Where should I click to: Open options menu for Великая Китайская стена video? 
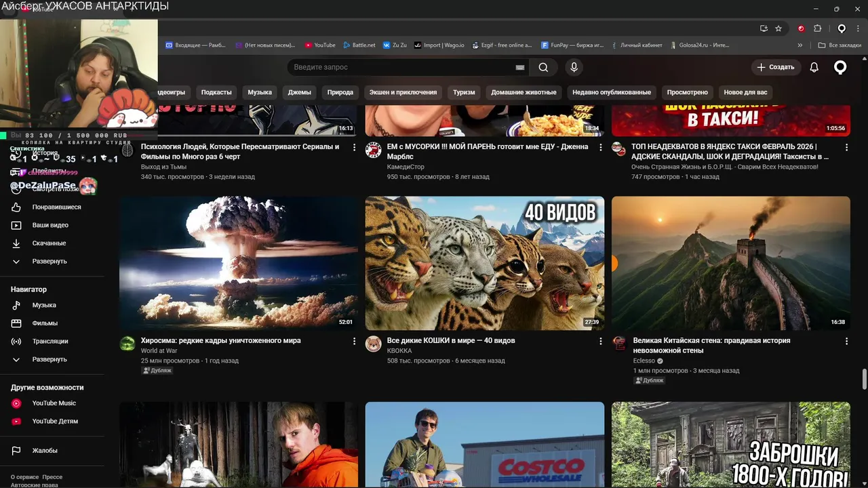click(846, 341)
